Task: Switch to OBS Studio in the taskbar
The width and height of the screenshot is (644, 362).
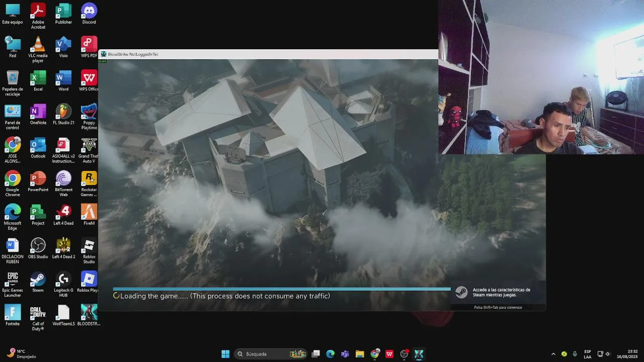Action: (x=404, y=354)
